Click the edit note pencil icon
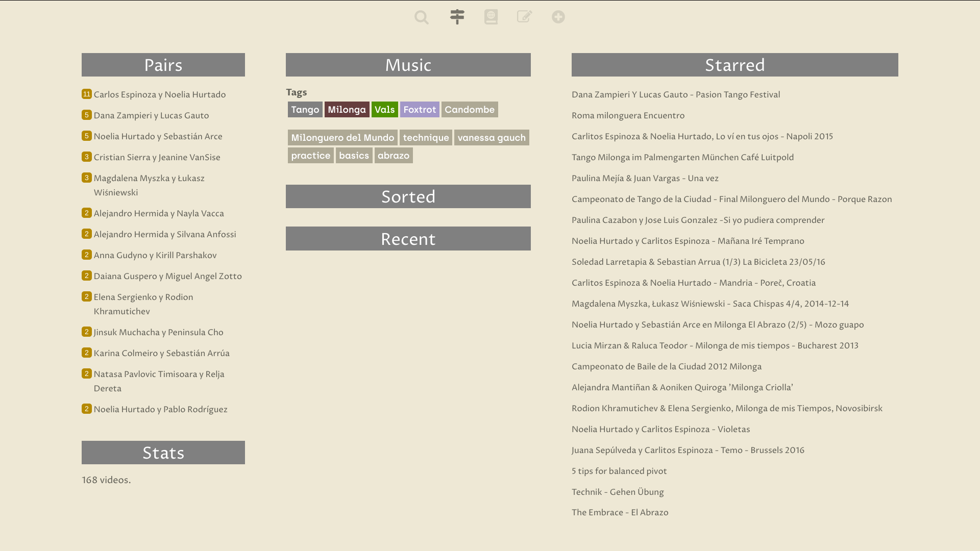Screen dimensions: 980x551 (525, 17)
